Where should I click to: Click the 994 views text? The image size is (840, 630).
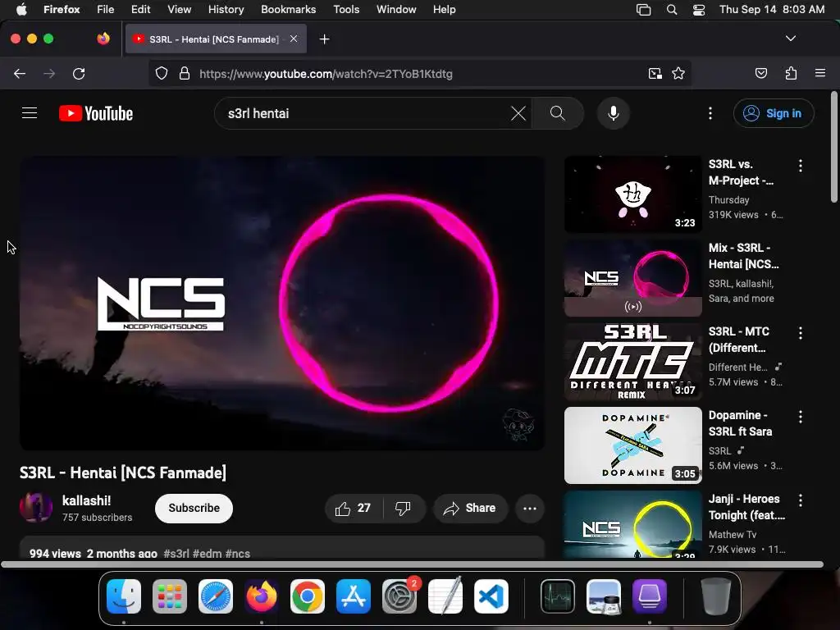[55, 554]
